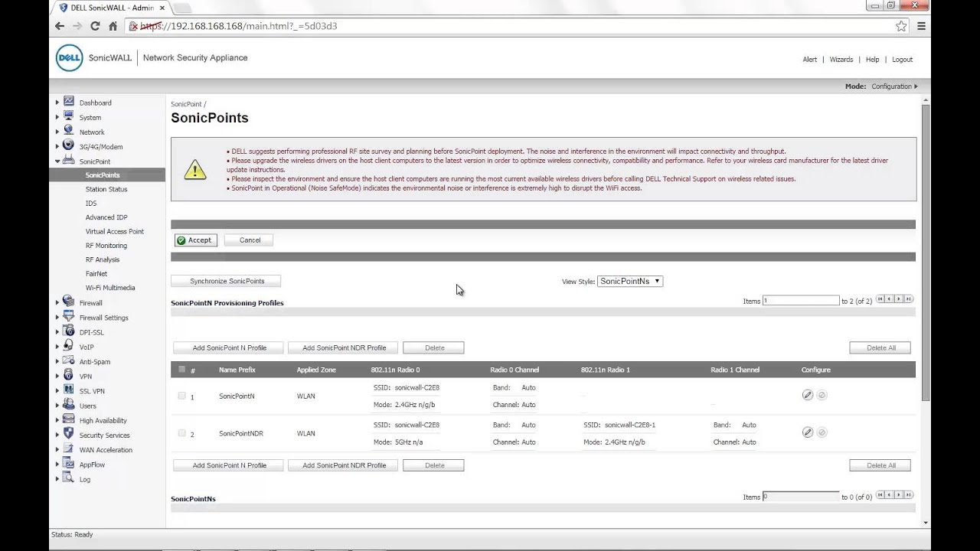The width and height of the screenshot is (980, 551).
Task: Click the Security Services shield icon
Action: click(69, 434)
